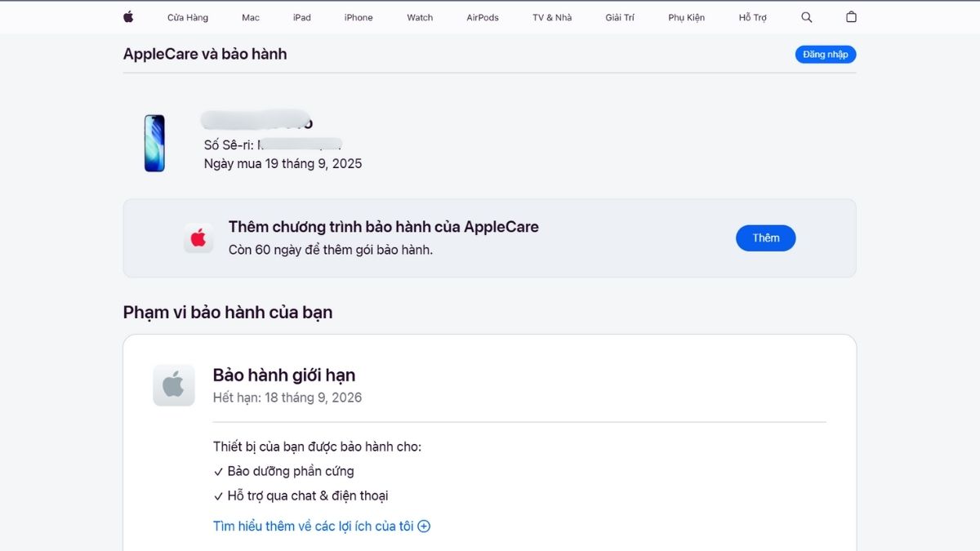The width and height of the screenshot is (980, 551).
Task: Open the Hỗ Trợ menu
Action: tap(753, 17)
